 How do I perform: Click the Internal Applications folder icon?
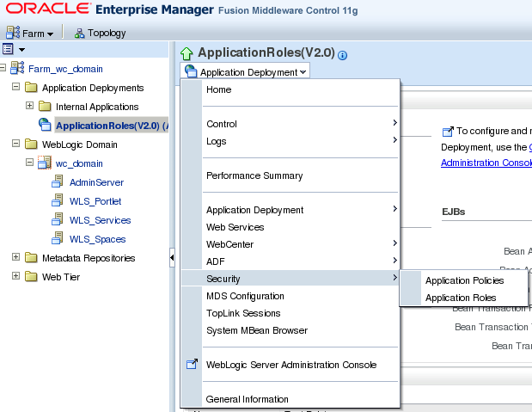45,106
